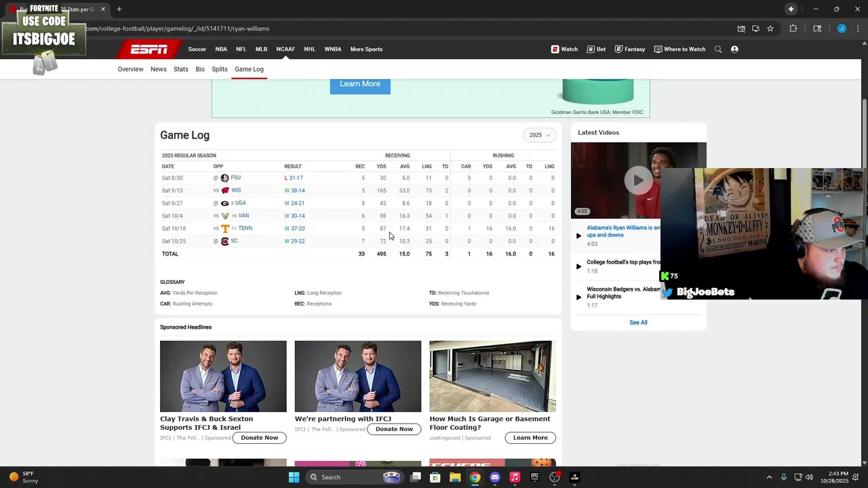868x488 pixels.
Task: Switch to the Overview tab
Action: coord(130,69)
